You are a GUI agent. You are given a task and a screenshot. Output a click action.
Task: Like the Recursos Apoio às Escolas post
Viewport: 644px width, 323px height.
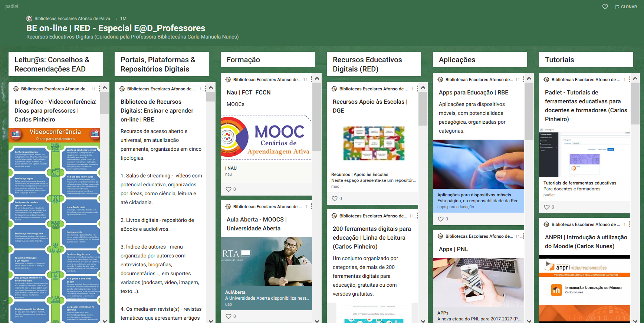pyautogui.click(x=335, y=199)
